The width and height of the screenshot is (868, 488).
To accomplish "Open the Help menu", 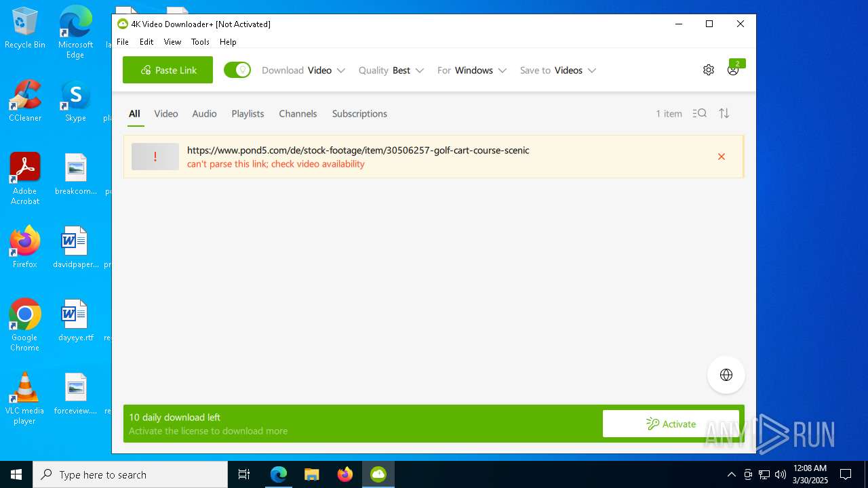I will 228,42.
